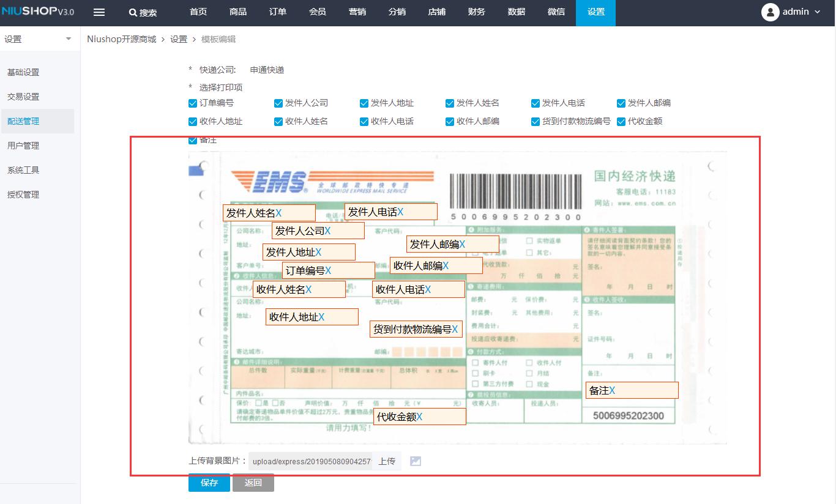Select 配送管理 in the sidebar
Viewport: 836px width, 504px height.
pyautogui.click(x=23, y=121)
